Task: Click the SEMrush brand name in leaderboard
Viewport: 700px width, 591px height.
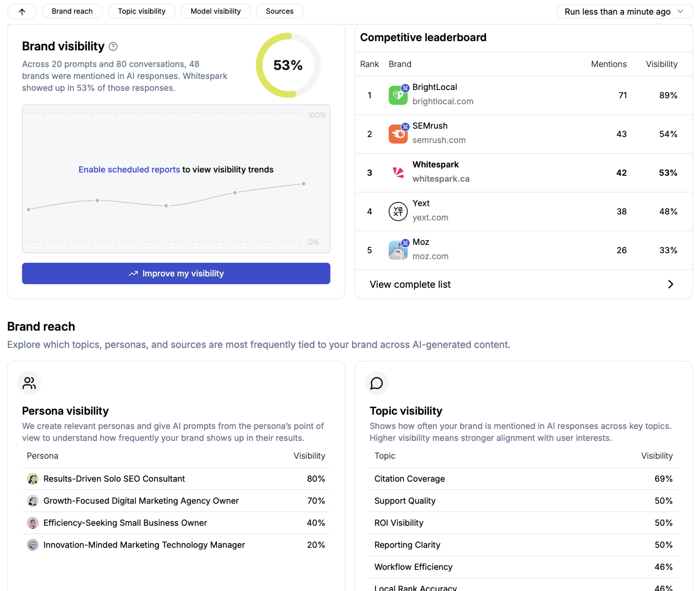Action: pyautogui.click(x=430, y=126)
